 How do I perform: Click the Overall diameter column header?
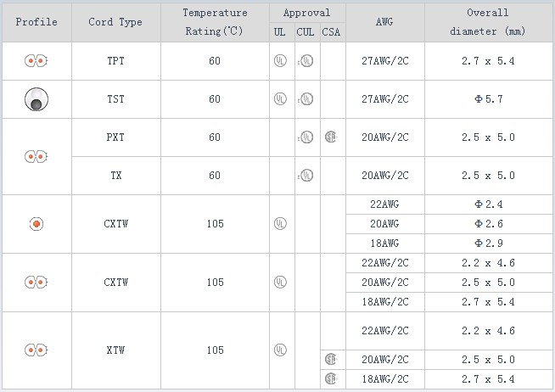(x=488, y=22)
